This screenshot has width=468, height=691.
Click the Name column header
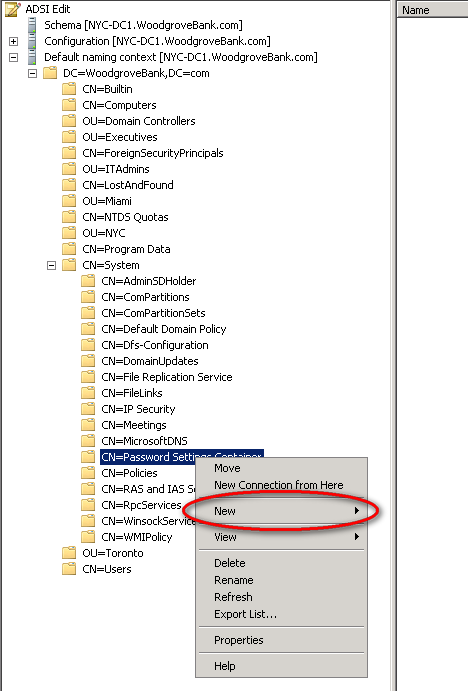(x=432, y=10)
